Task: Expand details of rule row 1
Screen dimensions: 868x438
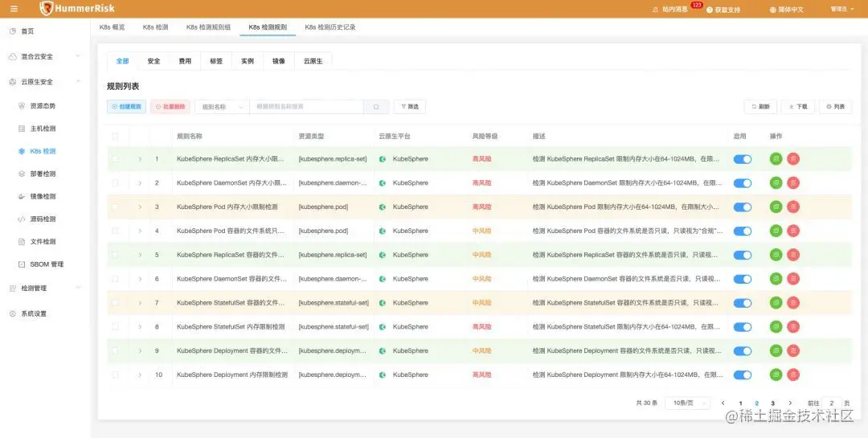Action: coord(140,159)
